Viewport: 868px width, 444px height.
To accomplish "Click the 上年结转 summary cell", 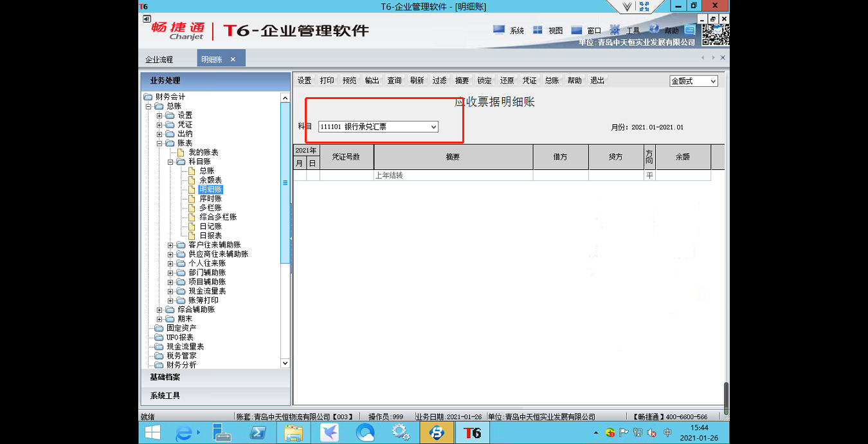I will point(453,175).
